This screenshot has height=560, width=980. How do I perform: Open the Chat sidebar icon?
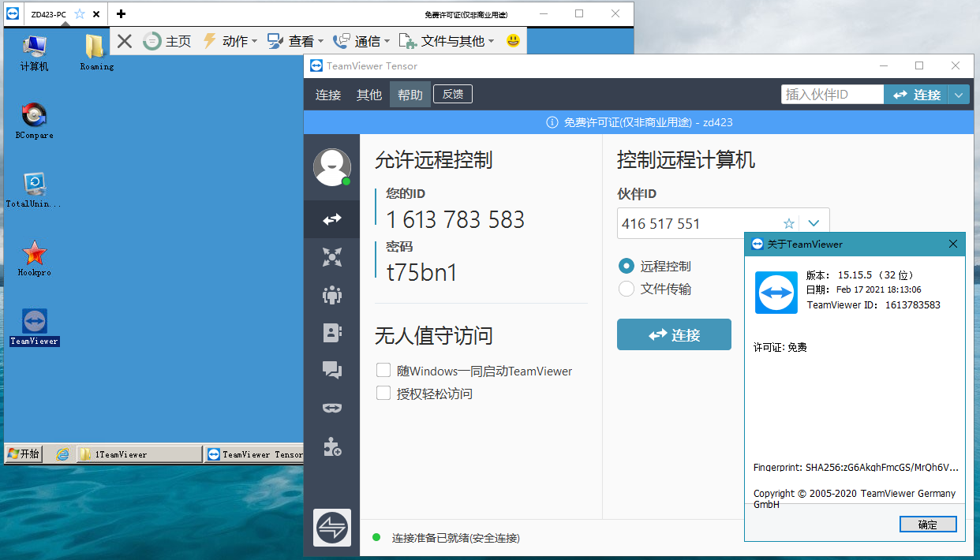331,371
